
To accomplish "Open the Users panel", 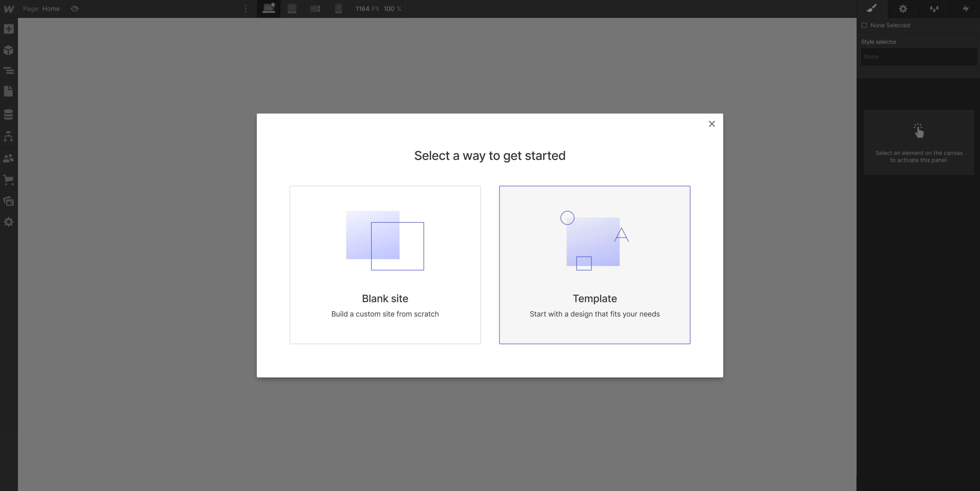I will tap(9, 158).
